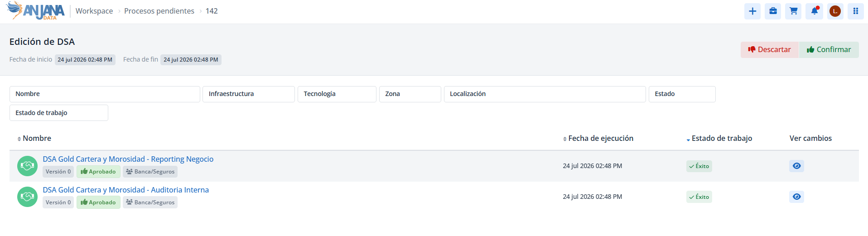Open the shopping cart icon
Screen dimensions: 868x236
coord(793,11)
